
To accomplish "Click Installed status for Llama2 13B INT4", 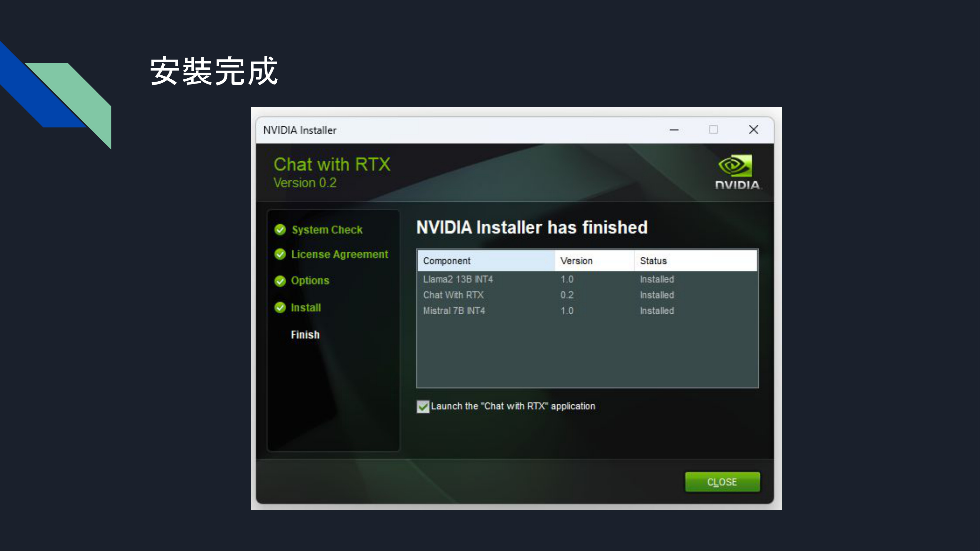I will [x=657, y=279].
